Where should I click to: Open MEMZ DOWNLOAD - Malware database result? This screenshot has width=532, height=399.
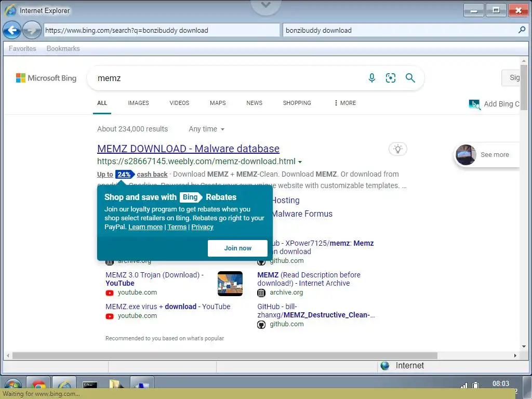pos(188,149)
